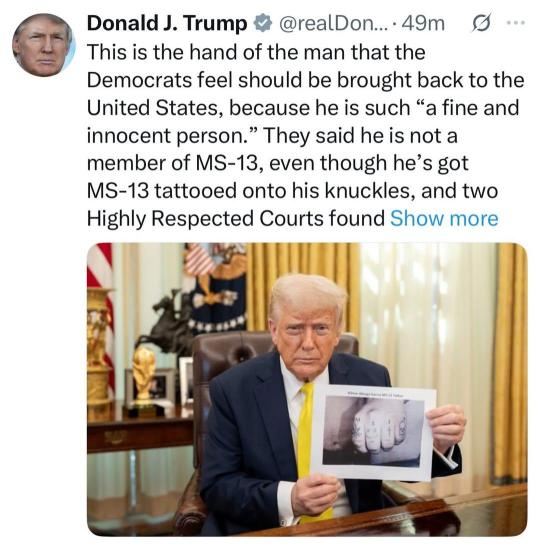Viewport: 540px width, 548px height.
Task: Click the 49m post timestamp
Action: [423, 24]
